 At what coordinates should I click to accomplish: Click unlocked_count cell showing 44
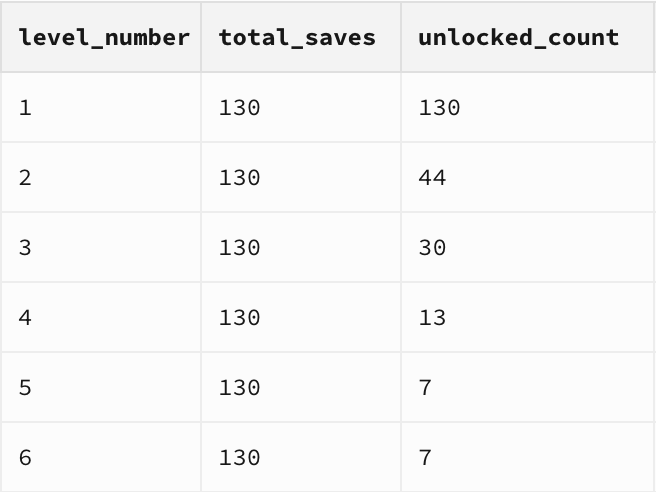coord(528,177)
